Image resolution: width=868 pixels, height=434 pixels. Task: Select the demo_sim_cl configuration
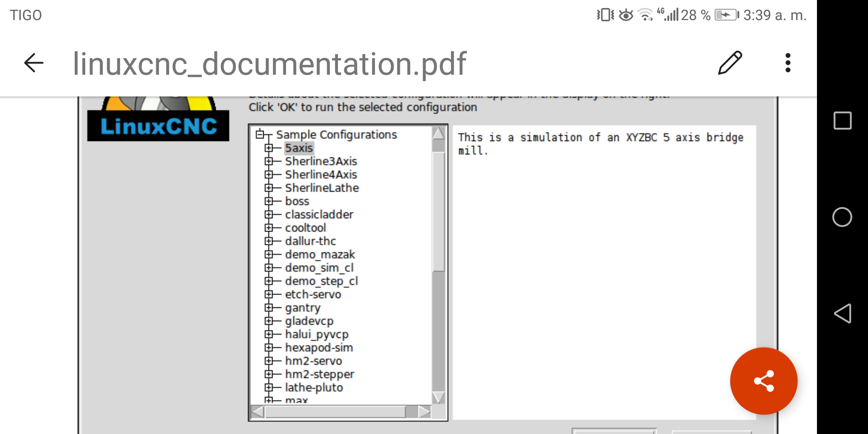click(x=319, y=268)
